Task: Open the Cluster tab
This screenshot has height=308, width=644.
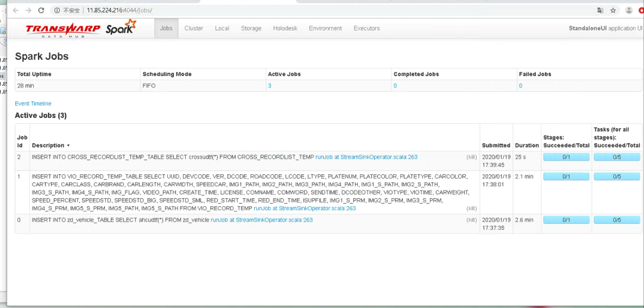Action: (x=194, y=28)
